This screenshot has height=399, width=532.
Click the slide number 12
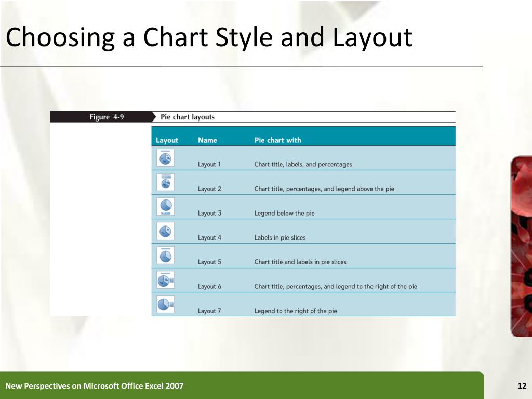pos(522,386)
